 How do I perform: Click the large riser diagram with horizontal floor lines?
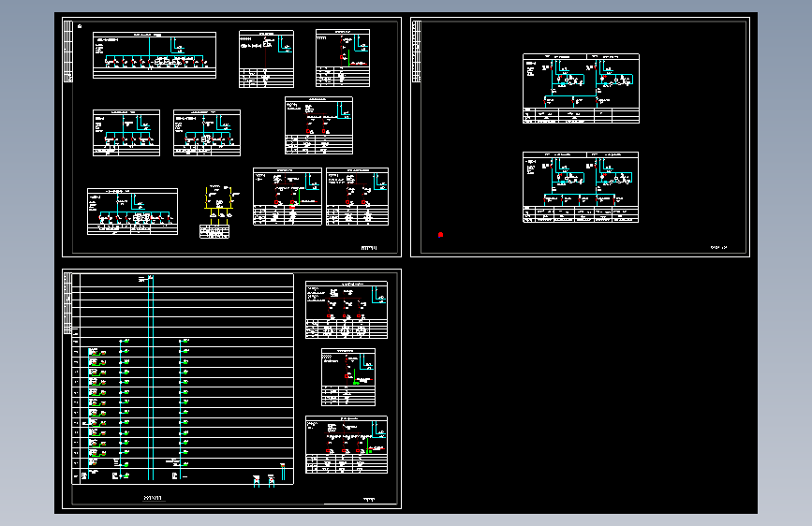pyautogui.click(x=183, y=379)
